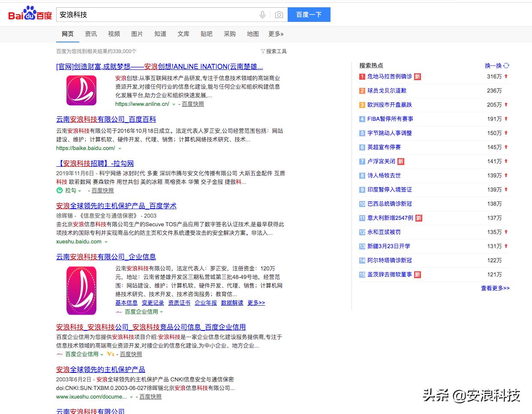The width and height of the screenshot is (532, 414).
Task: Open image search via the camera icon
Action: [x=279, y=14]
